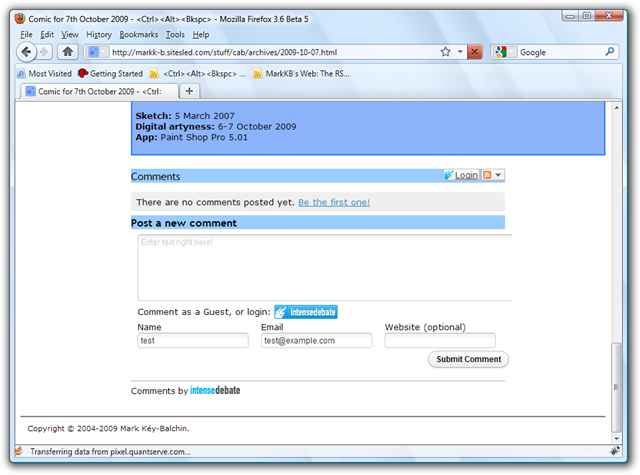Open the <Ctrl><Alt><Bkspc> feed bookmark
The width and height of the screenshot is (640, 475).
click(x=198, y=73)
